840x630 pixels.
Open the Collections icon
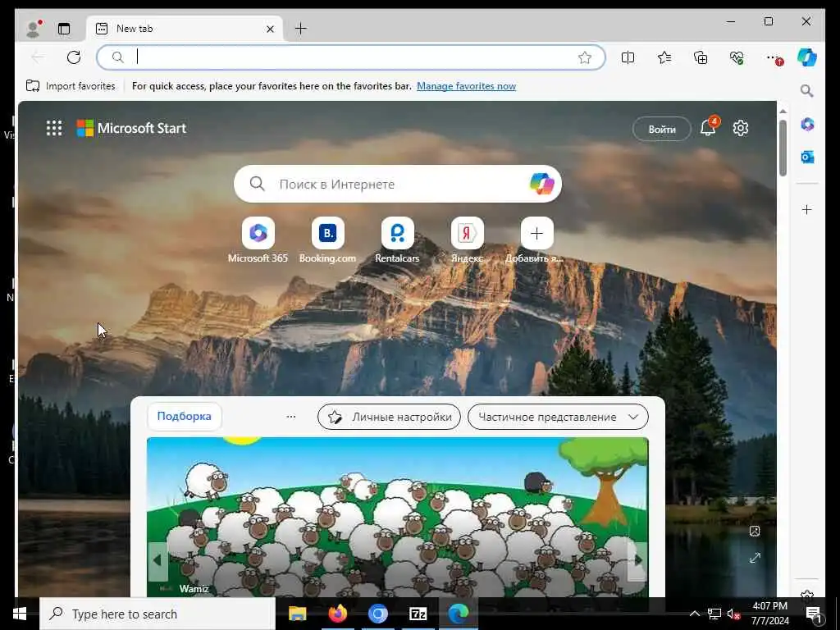coord(701,57)
